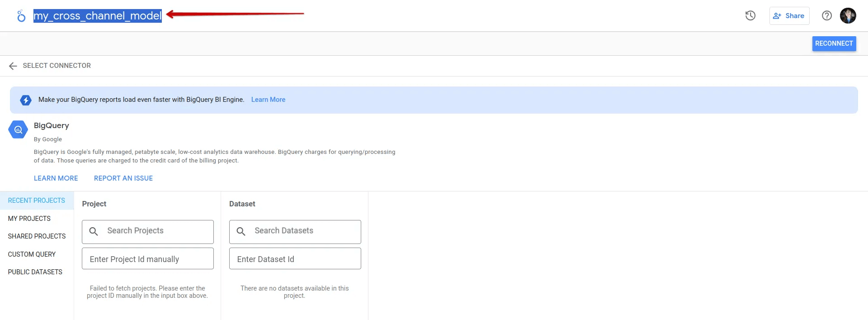
Task: Open the user account avatar
Action: [x=848, y=16]
